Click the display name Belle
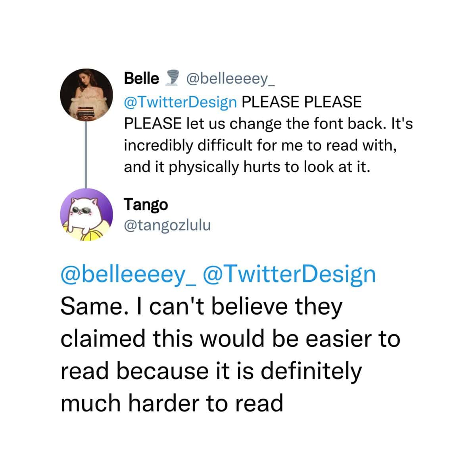This screenshot has width=476, height=476. [x=141, y=79]
